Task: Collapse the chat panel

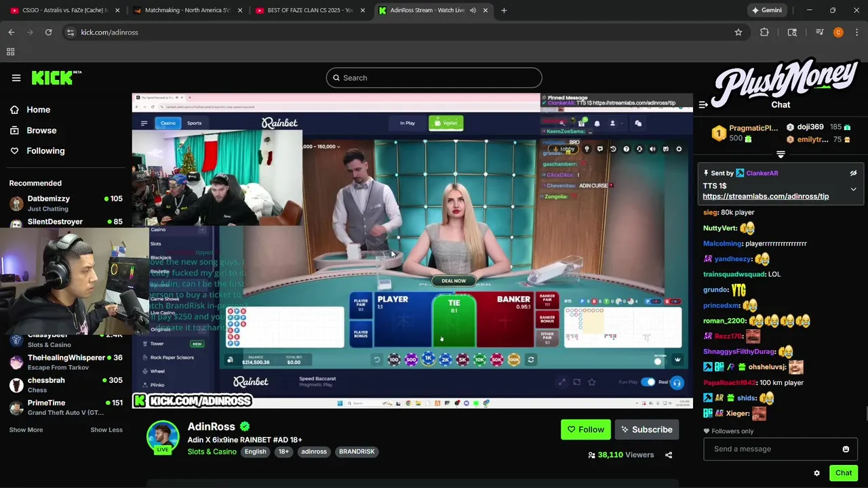Action: point(703,104)
